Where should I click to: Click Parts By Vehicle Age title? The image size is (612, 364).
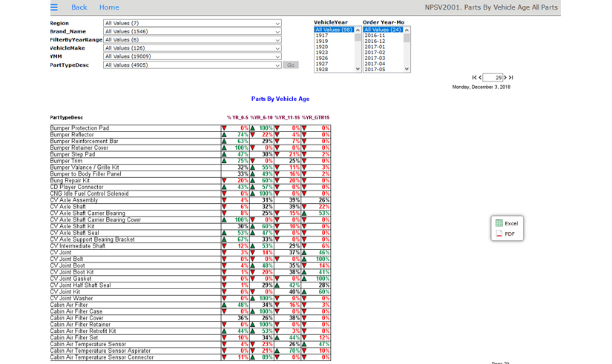pos(280,99)
